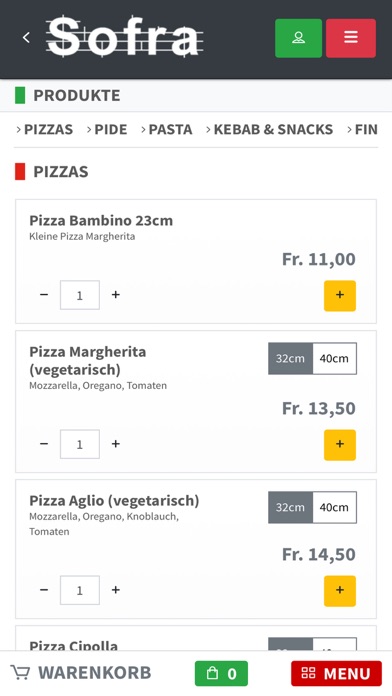392x696 pixels.
Task: Add Pizza Bambino to cart
Action: (340, 296)
